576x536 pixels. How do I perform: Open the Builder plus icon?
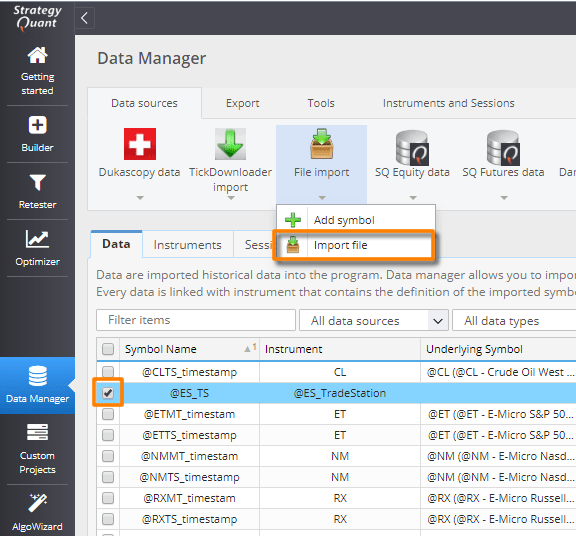point(37,125)
